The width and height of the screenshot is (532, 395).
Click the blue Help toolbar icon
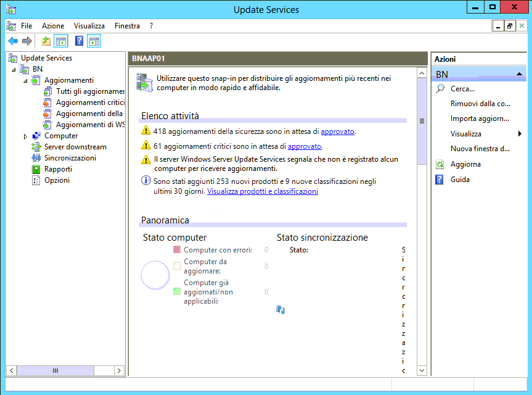click(x=79, y=41)
